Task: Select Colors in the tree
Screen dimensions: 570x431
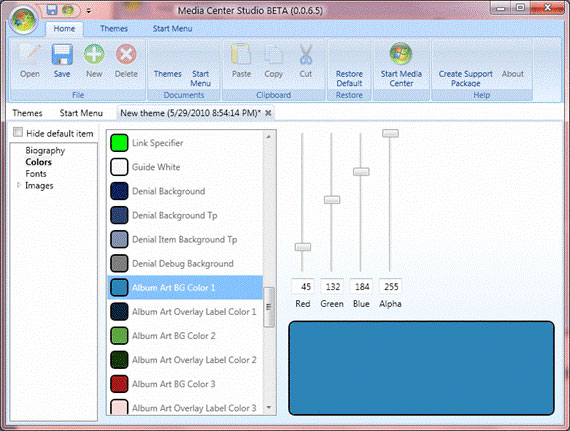Action: tap(39, 162)
